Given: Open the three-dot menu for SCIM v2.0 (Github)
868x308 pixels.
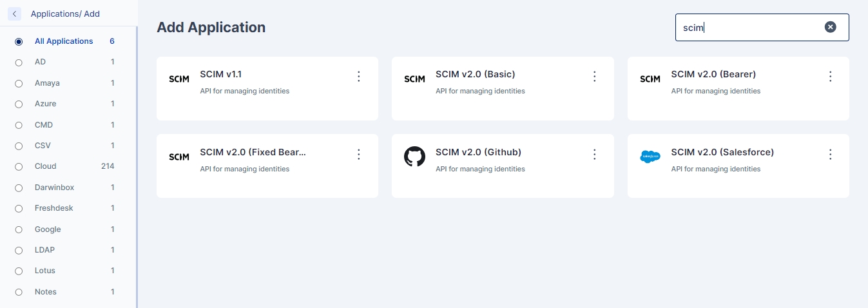Looking at the screenshot, I should 595,155.
